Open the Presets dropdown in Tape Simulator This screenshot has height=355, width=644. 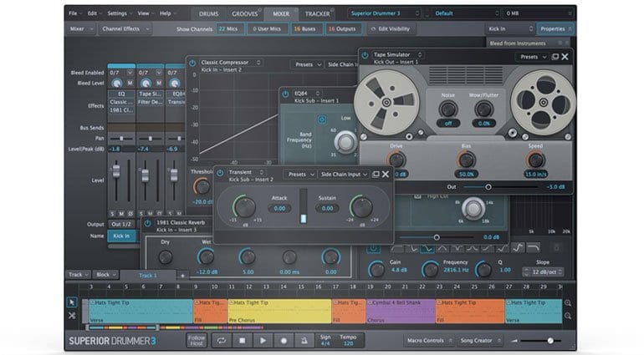coord(532,57)
